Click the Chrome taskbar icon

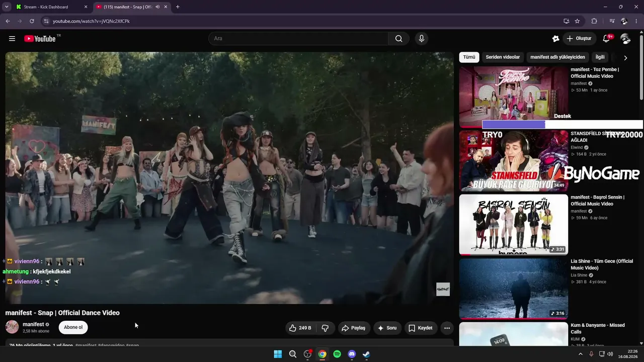tap(322, 354)
